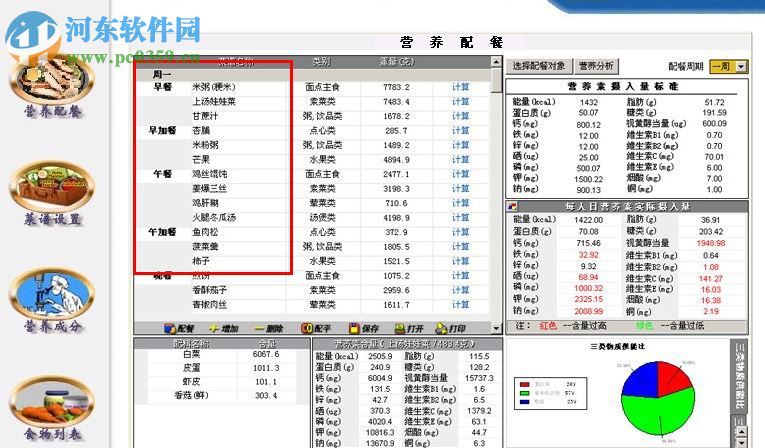Screen dimensions: 765x448
Task: Click the red swatch in pie chart legend
Action: coord(525,385)
